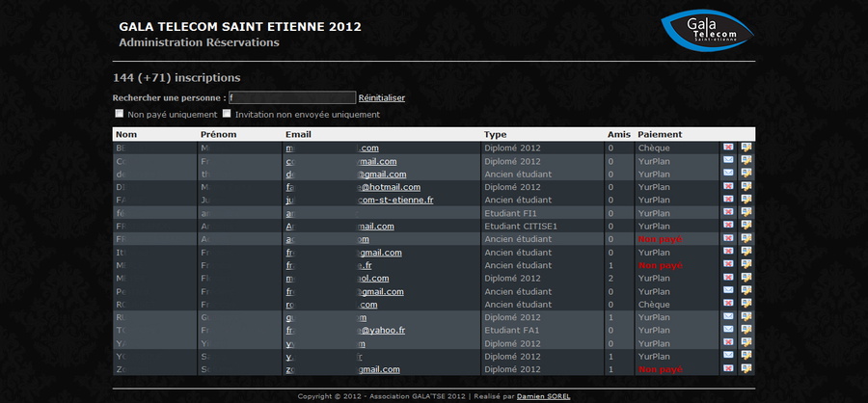The image size is (868, 403).
Task: Click the Gala Telecom Saint-Etienne logo
Action: 708,31
